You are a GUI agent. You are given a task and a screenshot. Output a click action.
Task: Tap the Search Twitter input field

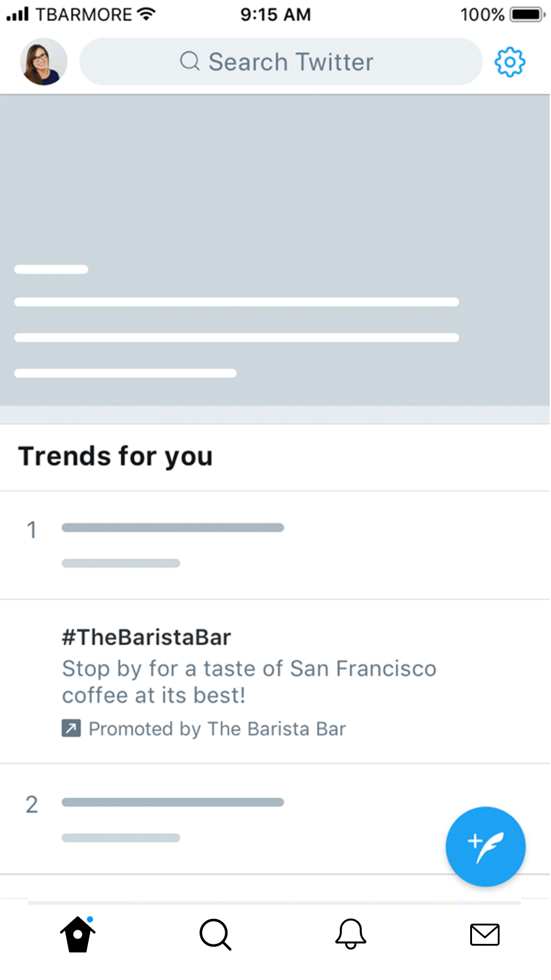[280, 61]
